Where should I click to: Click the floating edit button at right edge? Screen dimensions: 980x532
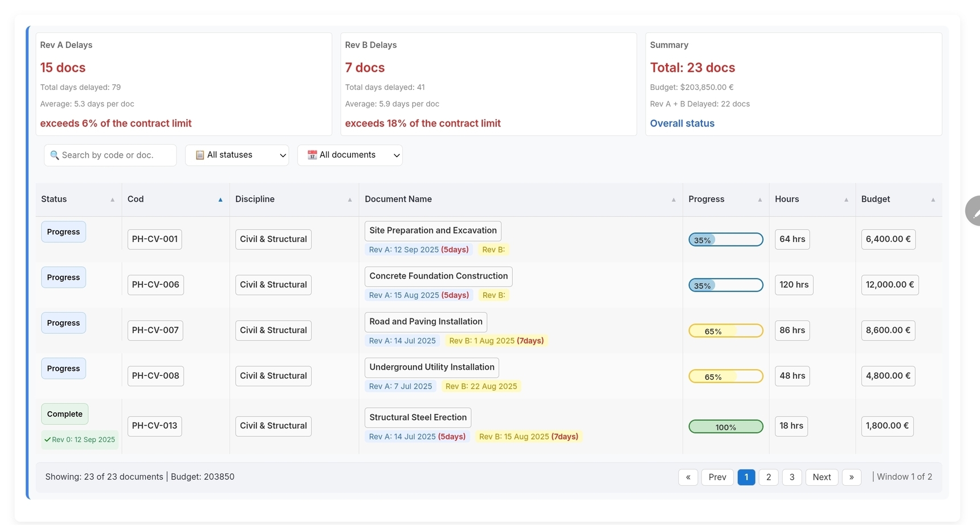[x=973, y=211]
